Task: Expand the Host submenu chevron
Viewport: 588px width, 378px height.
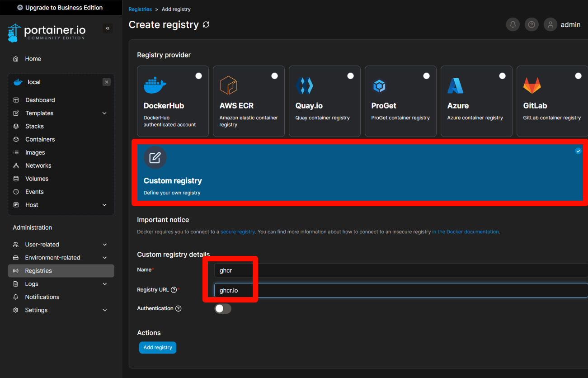Action: pos(104,205)
